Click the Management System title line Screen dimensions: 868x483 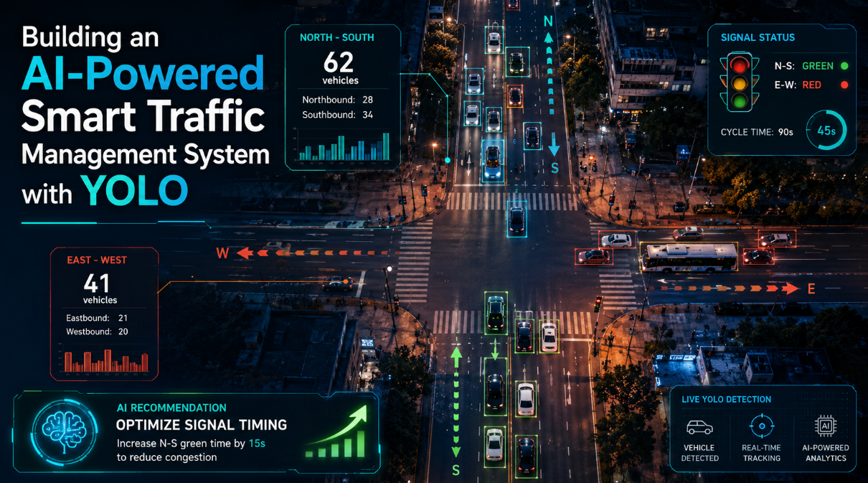pyautogui.click(x=146, y=156)
